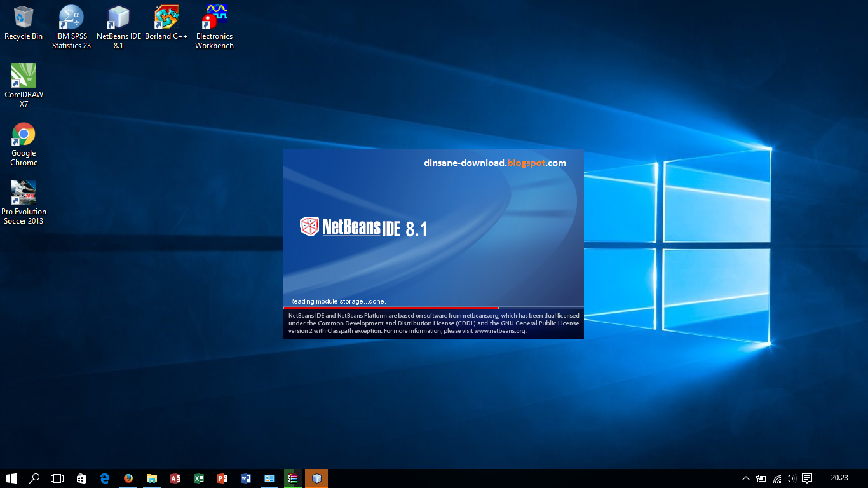The width and height of the screenshot is (868, 488).
Task: Open File Explorer from the taskbar
Action: tap(152, 478)
